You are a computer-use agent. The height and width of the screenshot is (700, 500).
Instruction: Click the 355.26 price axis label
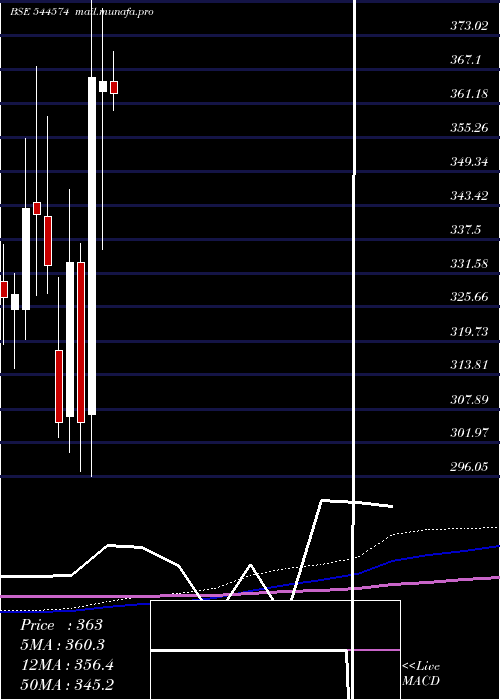(469, 128)
